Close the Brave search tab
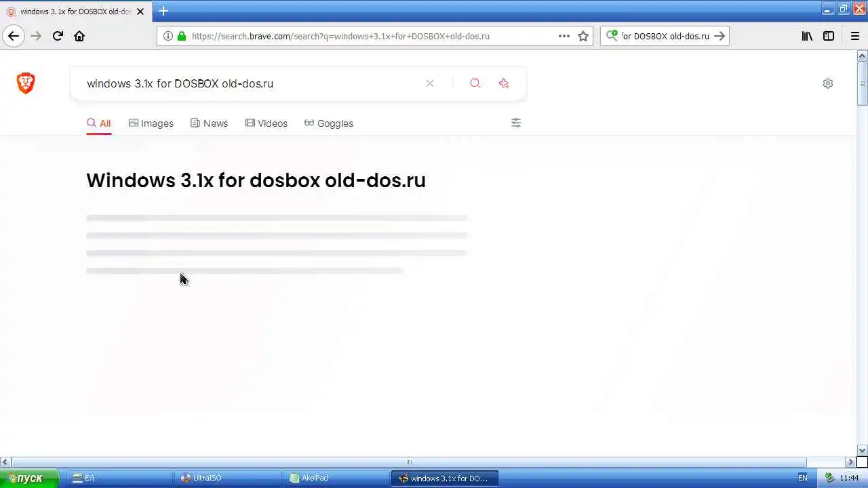This screenshot has height=488, width=868. (x=140, y=12)
